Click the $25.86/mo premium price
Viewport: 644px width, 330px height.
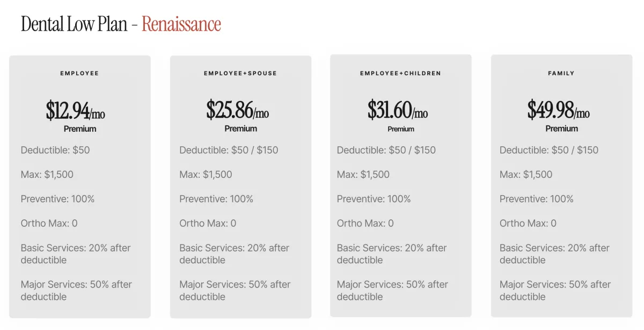(x=238, y=110)
